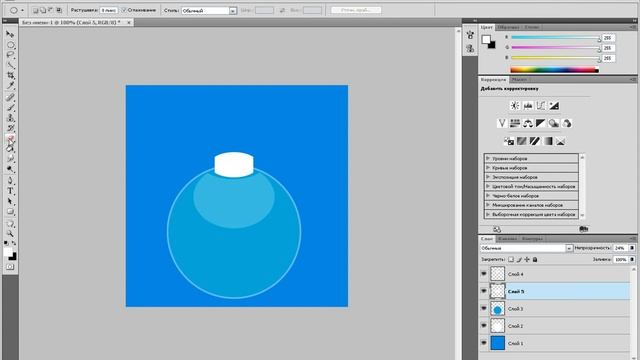
Task: Select the Clone Stamp tool
Action: (10, 118)
